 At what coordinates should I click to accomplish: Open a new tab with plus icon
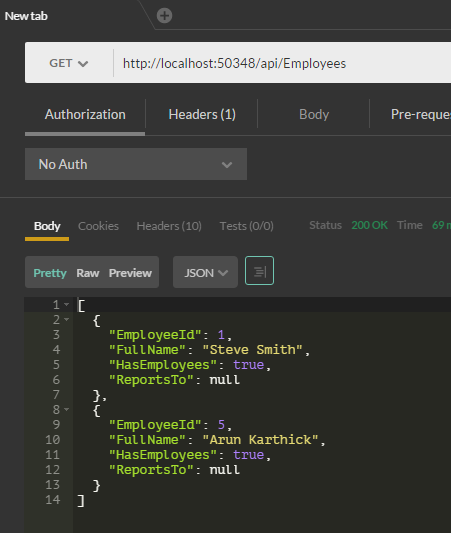click(x=164, y=16)
